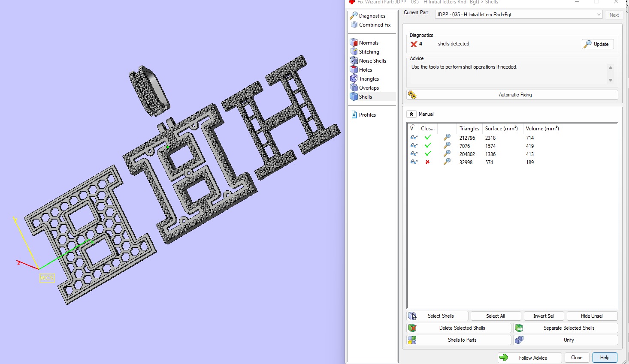Sort the shell list by the V column
Viewport: 629px width, 364px height.
[x=413, y=129]
